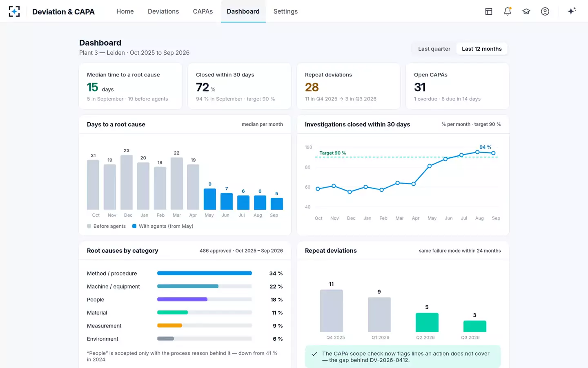Switch range to Last quarter
This screenshot has width=588, height=368.
(x=434, y=49)
